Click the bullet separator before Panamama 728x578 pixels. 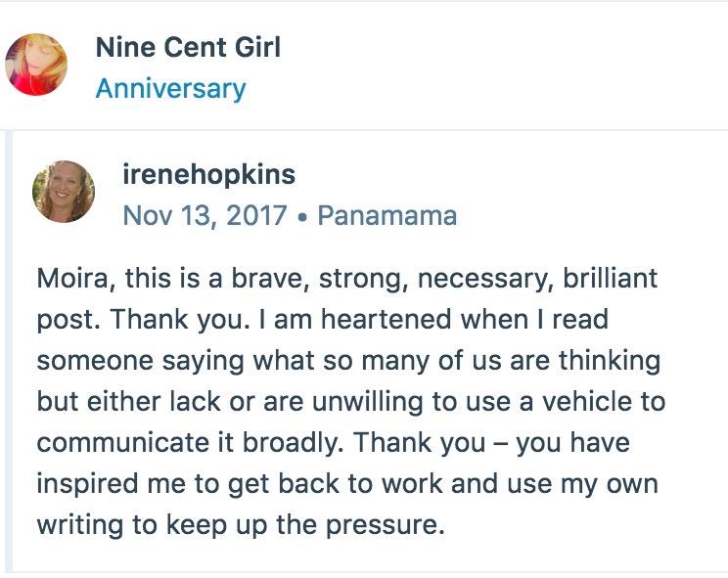pos(301,216)
